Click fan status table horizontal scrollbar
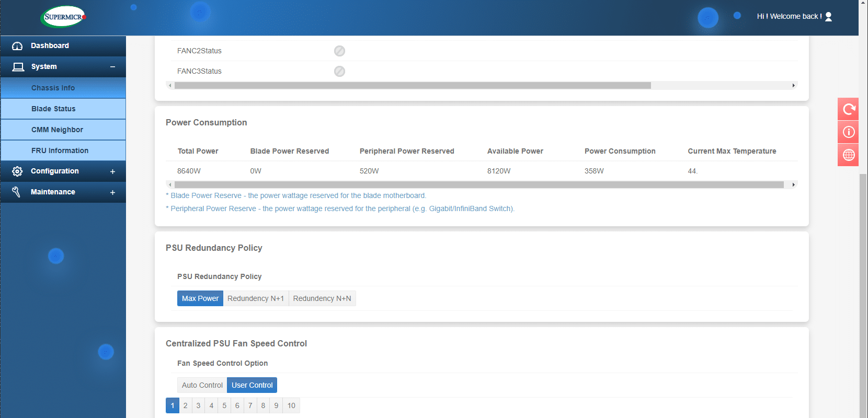868x418 pixels. (413, 85)
